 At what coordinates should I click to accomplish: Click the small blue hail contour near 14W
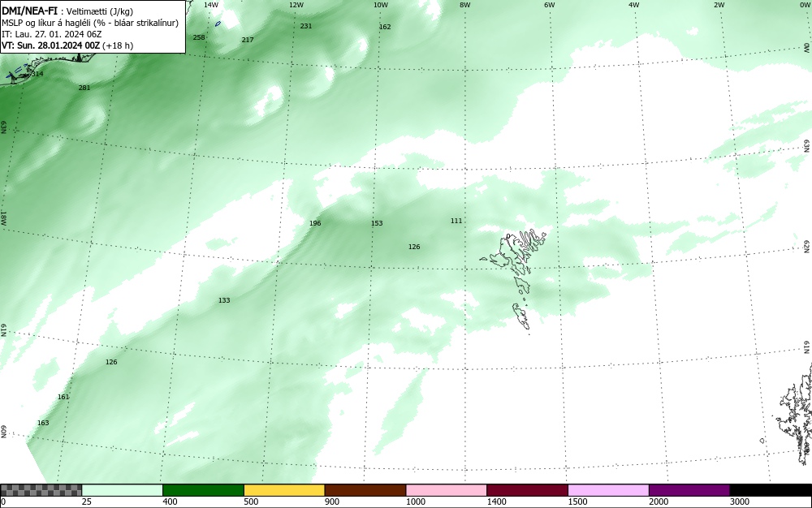tap(218, 24)
